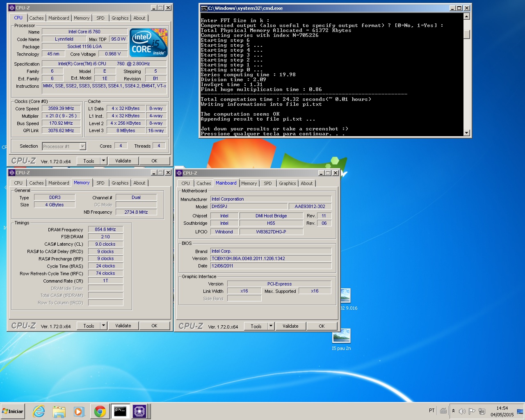Click Validate in the CPU window
The width and height of the screenshot is (525, 420).
(x=123, y=161)
